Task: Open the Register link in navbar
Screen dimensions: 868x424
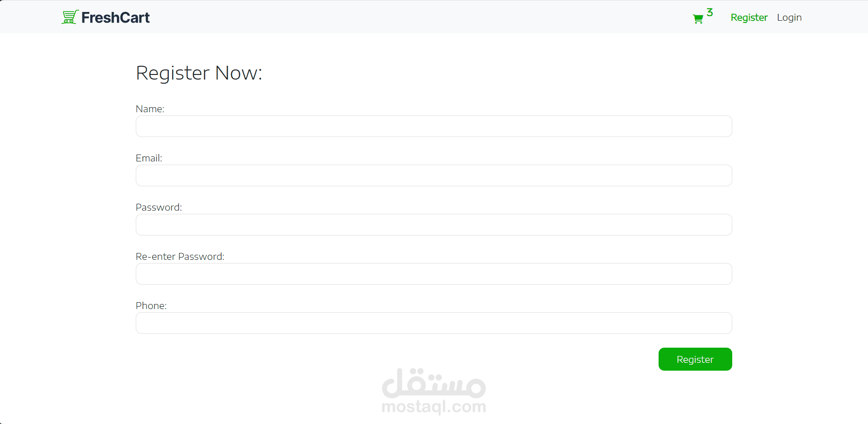Action: tap(749, 17)
